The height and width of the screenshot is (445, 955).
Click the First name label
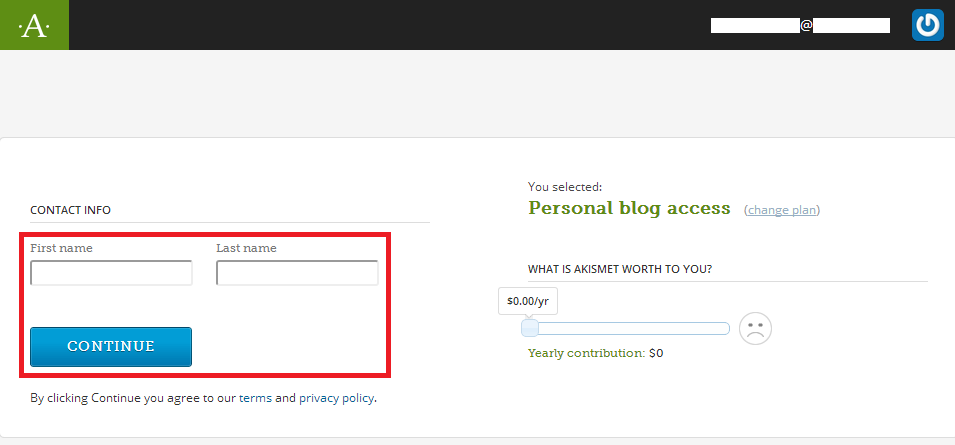62,248
